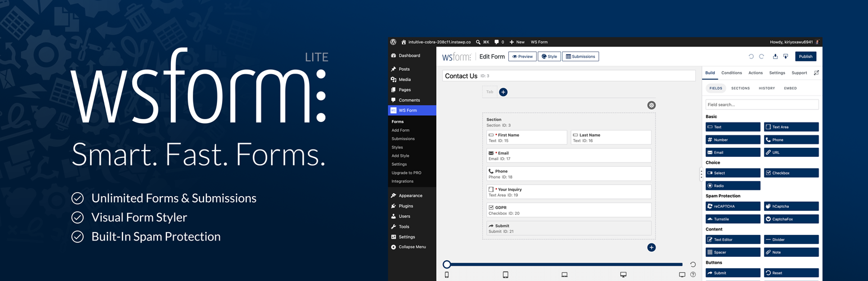
Task: Open Add Form in the WS Form submenu
Action: click(x=400, y=130)
